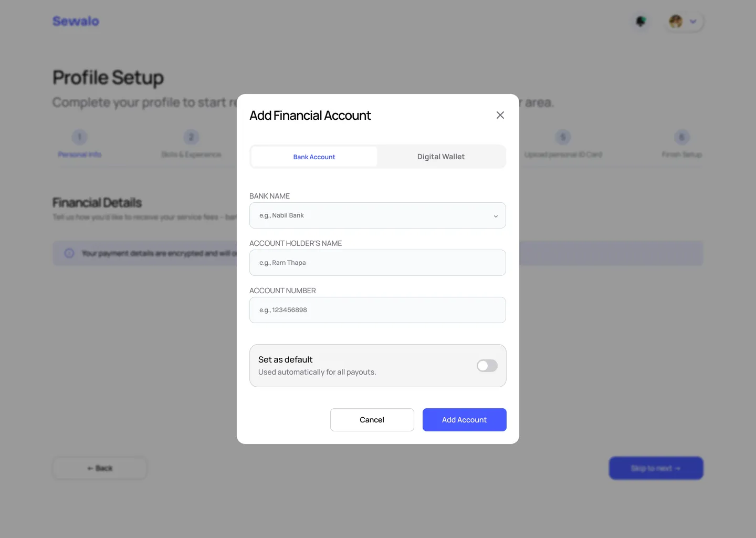
Task: Click the Cancel button
Action: tap(372, 420)
